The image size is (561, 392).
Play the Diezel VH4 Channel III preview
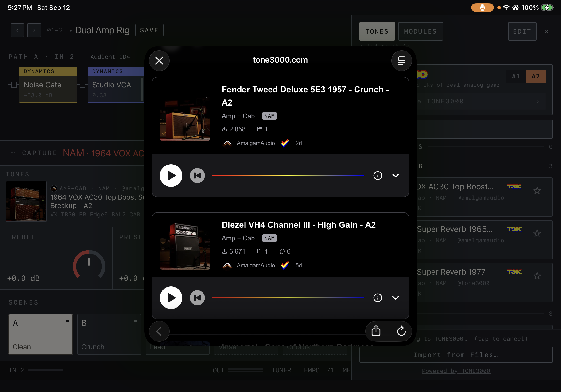(x=171, y=298)
